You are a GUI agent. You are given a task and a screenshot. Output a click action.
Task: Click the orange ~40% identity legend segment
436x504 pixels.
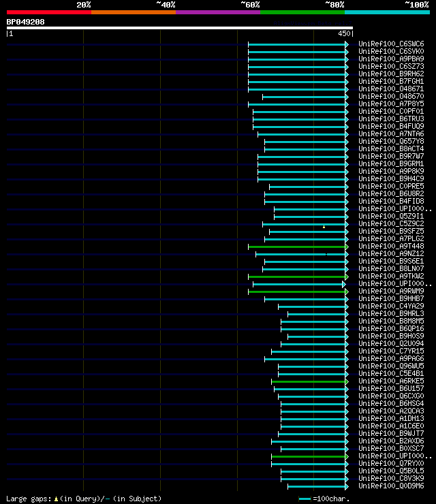(134, 12)
